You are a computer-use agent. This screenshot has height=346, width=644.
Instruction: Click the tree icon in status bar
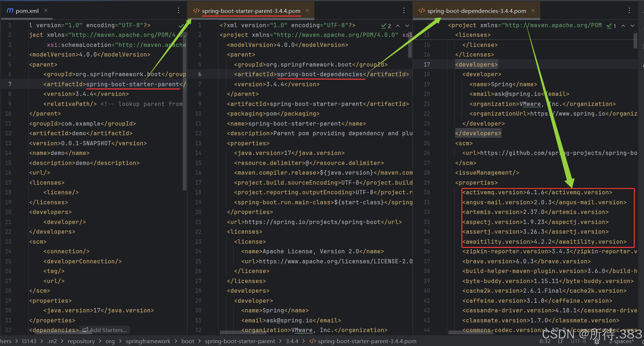(x=596, y=341)
